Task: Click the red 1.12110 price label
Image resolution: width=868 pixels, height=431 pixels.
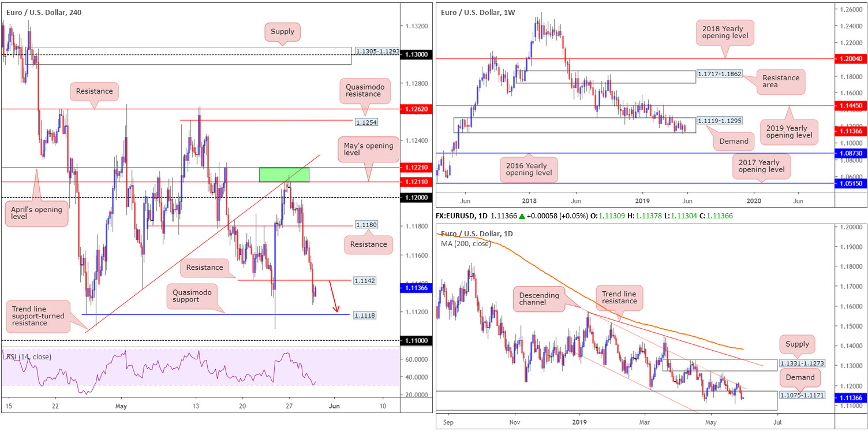Action: pyautogui.click(x=416, y=182)
